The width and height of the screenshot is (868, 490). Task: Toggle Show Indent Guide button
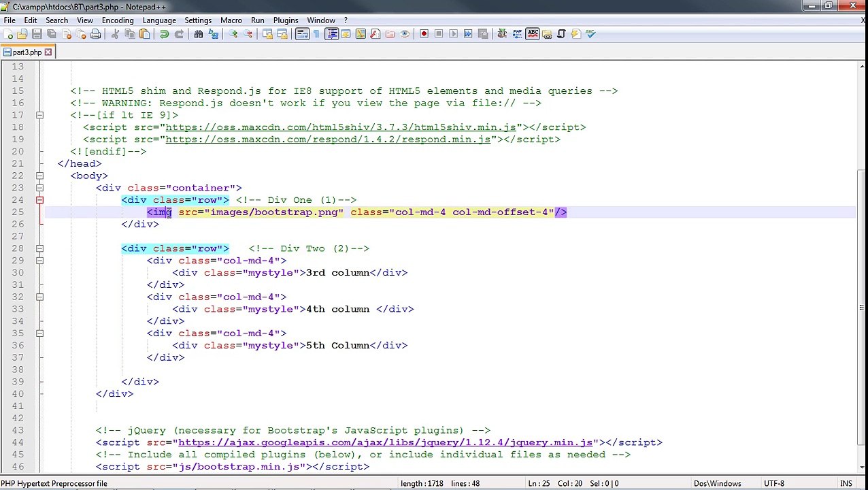[331, 34]
